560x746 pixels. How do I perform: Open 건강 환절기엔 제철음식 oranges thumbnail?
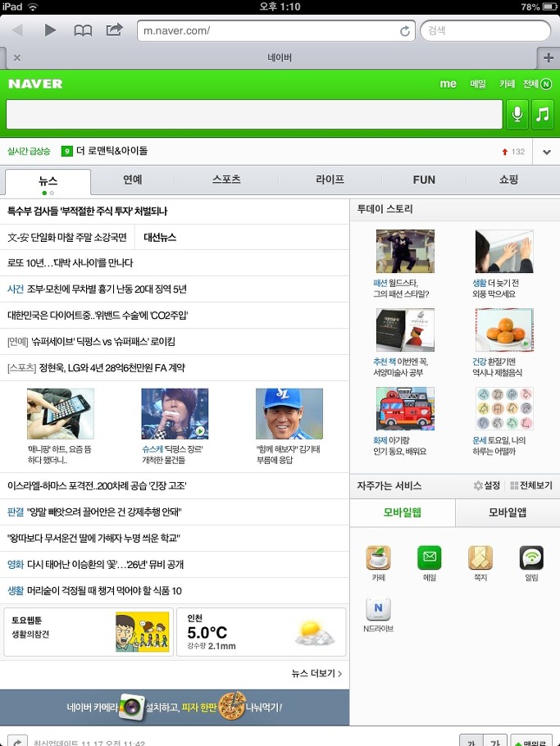(504, 330)
